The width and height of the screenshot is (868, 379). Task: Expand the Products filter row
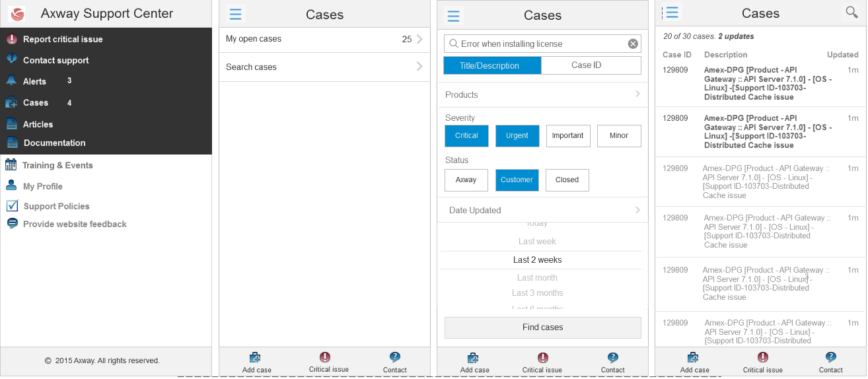[542, 94]
